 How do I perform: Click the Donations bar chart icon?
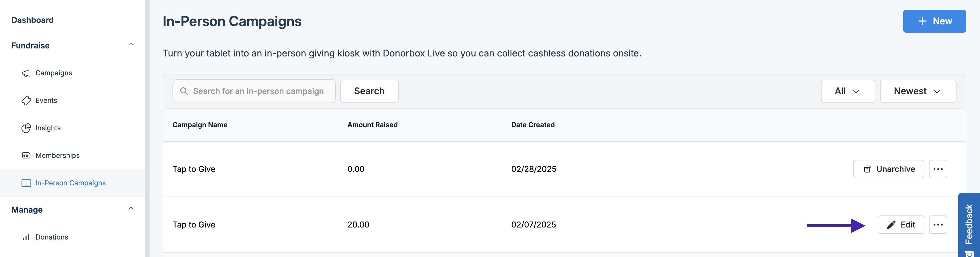click(26, 237)
